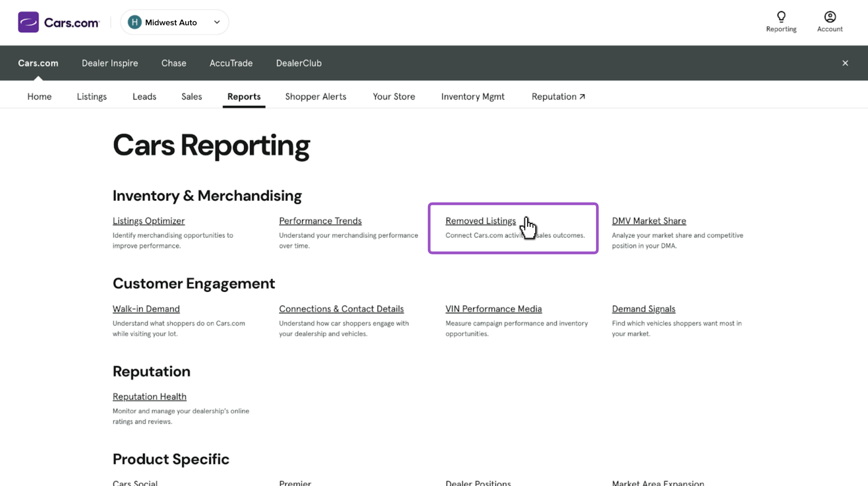Screen dimensions: 868x486
Task: Open the VIN Performance Media link
Action: [x=494, y=309]
